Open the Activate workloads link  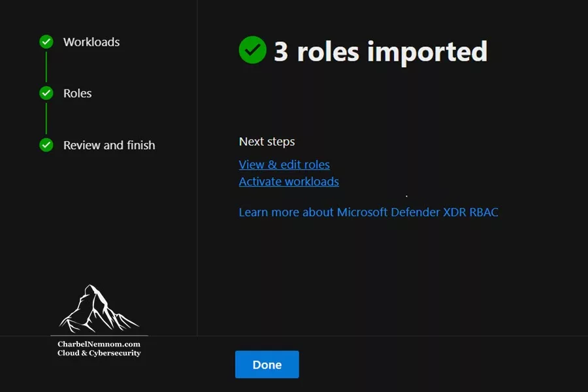pyautogui.click(x=289, y=182)
